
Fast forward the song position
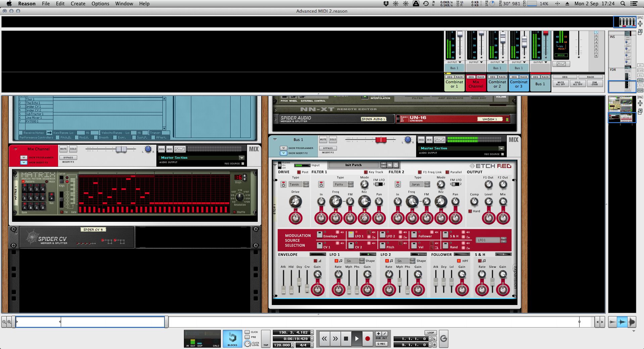point(335,339)
